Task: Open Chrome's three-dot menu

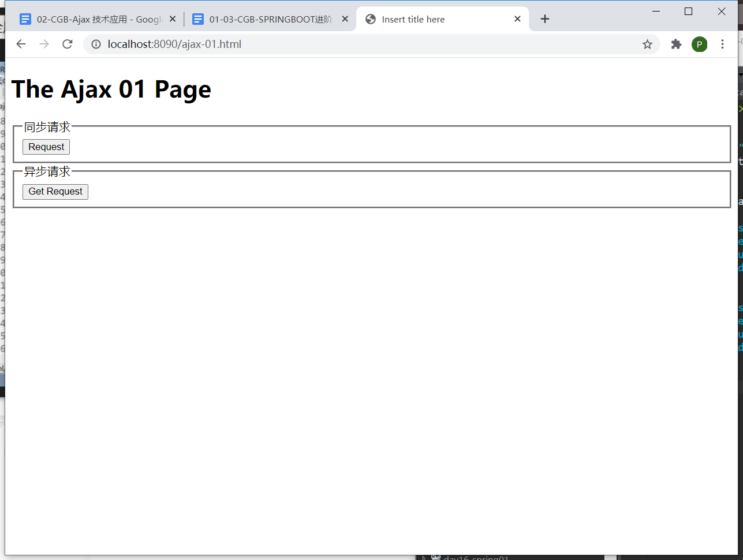Action: tap(722, 44)
